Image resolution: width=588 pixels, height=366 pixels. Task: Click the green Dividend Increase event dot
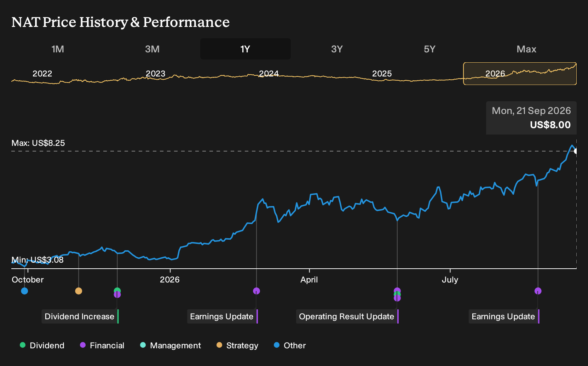pos(117,291)
